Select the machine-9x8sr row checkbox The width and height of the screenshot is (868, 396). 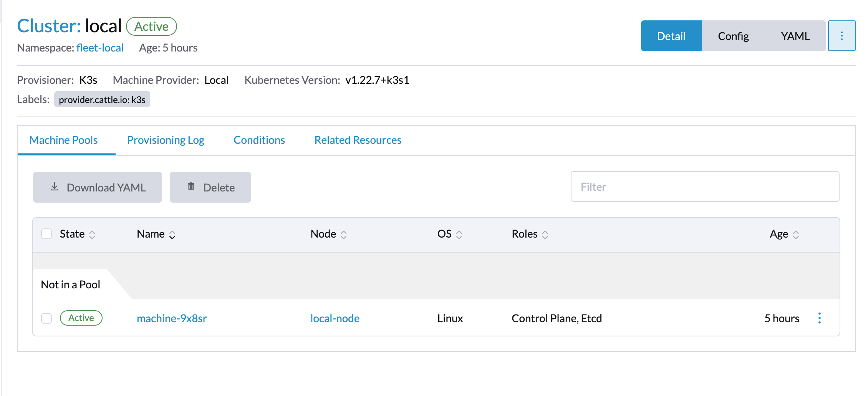[46, 318]
